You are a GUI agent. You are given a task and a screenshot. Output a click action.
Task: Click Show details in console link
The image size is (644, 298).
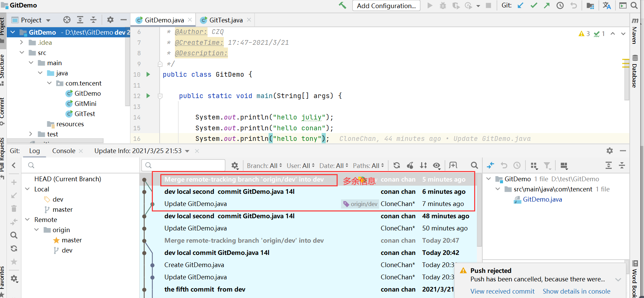click(x=576, y=291)
